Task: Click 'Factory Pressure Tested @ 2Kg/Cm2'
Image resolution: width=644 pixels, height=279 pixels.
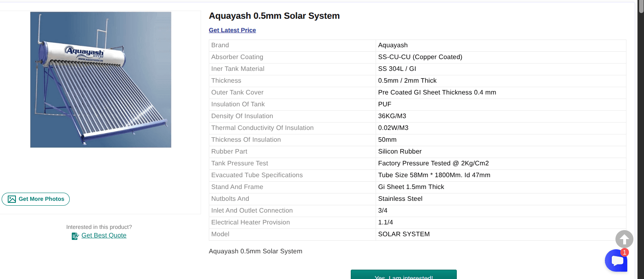Action: tap(433, 163)
